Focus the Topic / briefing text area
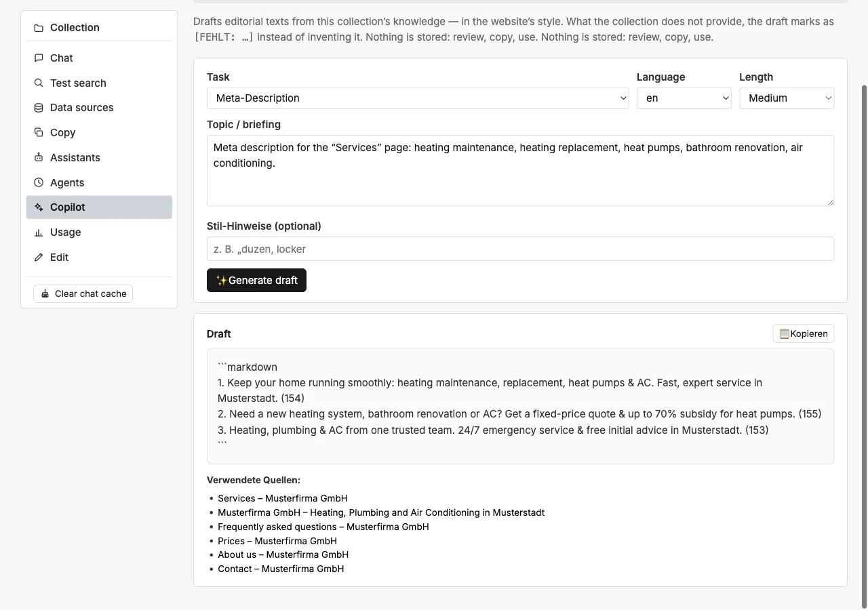868x610 pixels. click(x=520, y=171)
